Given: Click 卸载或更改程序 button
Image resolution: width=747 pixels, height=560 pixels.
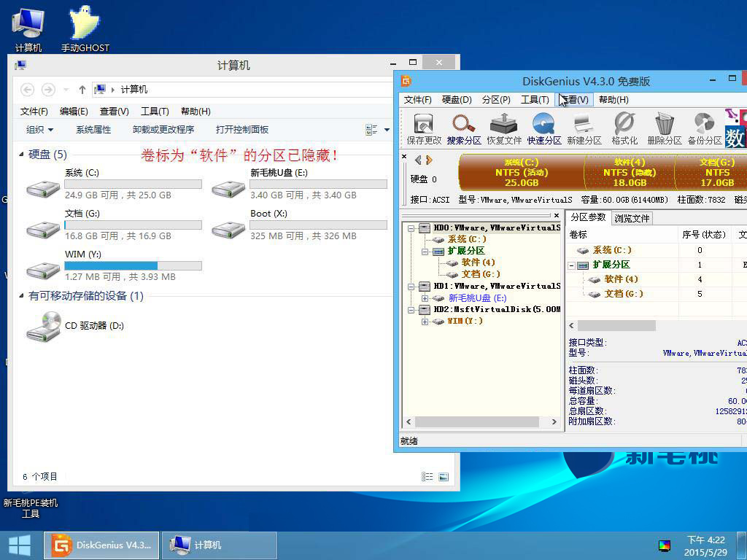Looking at the screenshot, I should [x=163, y=130].
